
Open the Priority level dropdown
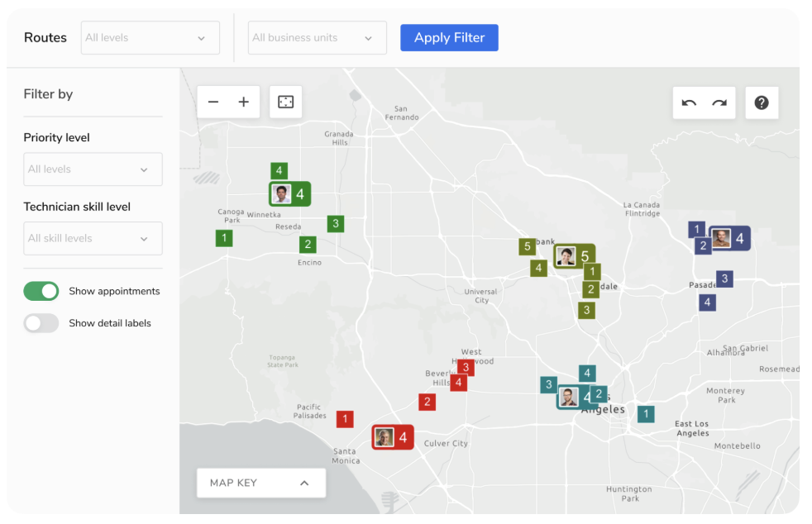tap(93, 169)
